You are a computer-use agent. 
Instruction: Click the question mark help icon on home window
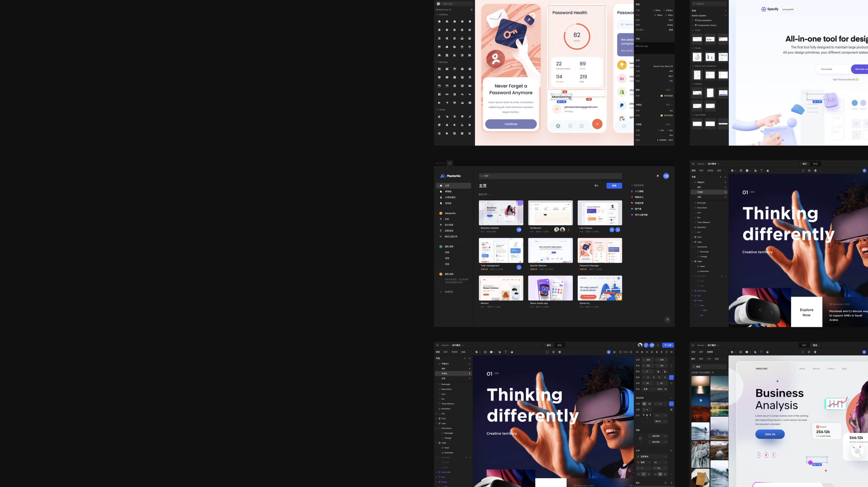(667, 320)
